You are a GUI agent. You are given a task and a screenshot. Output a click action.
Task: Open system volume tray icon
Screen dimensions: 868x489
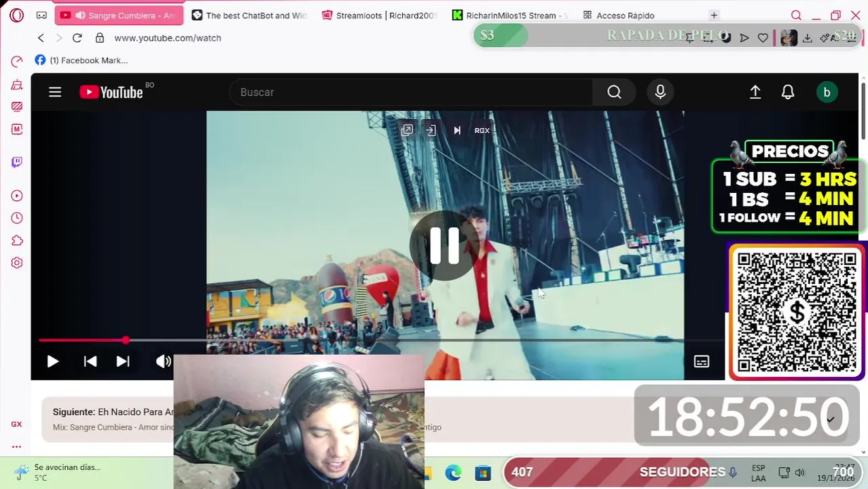799,473
